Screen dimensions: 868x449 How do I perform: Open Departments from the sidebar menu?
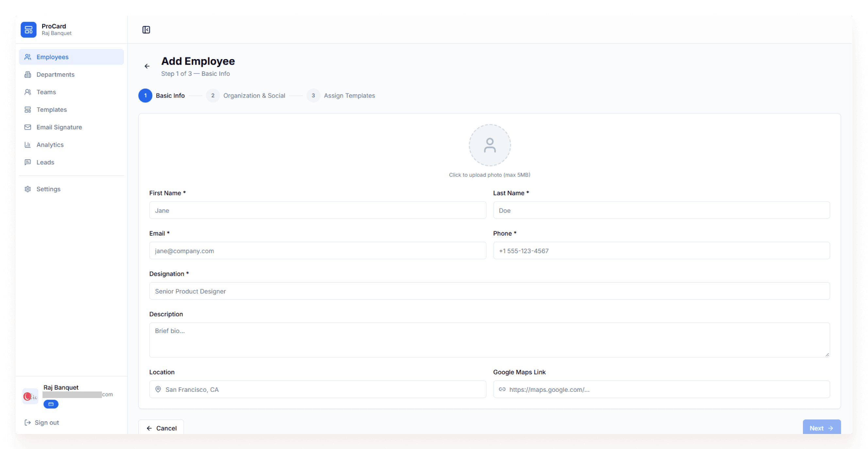point(71,75)
